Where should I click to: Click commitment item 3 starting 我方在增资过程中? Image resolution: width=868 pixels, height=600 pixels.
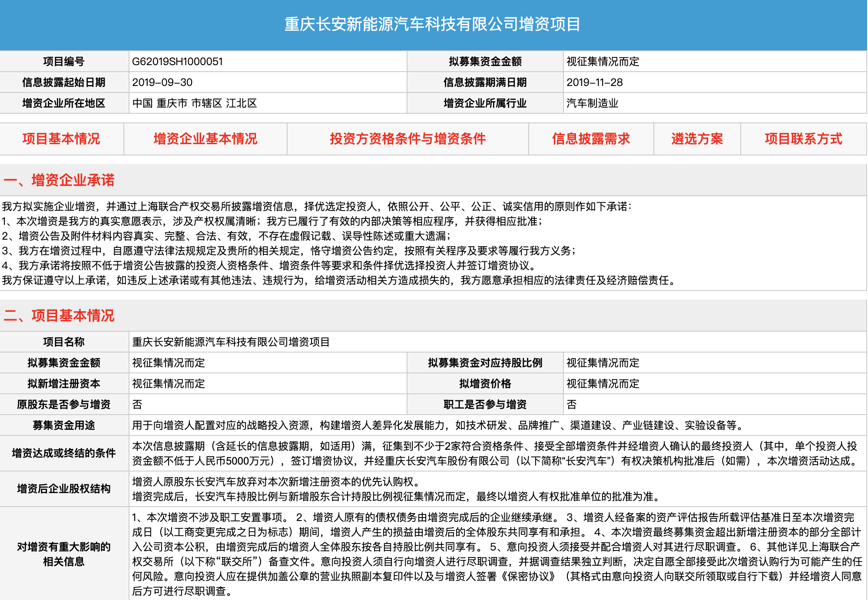(x=289, y=251)
